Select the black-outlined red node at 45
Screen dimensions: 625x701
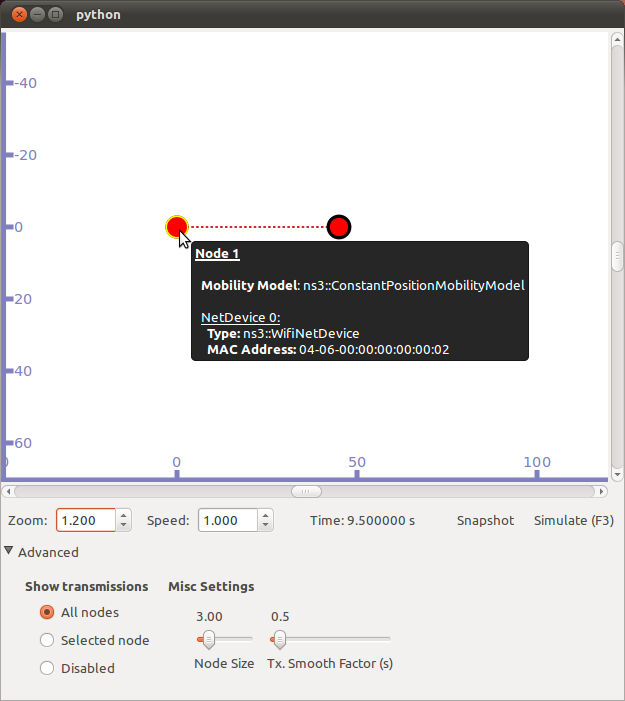click(x=339, y=227)
